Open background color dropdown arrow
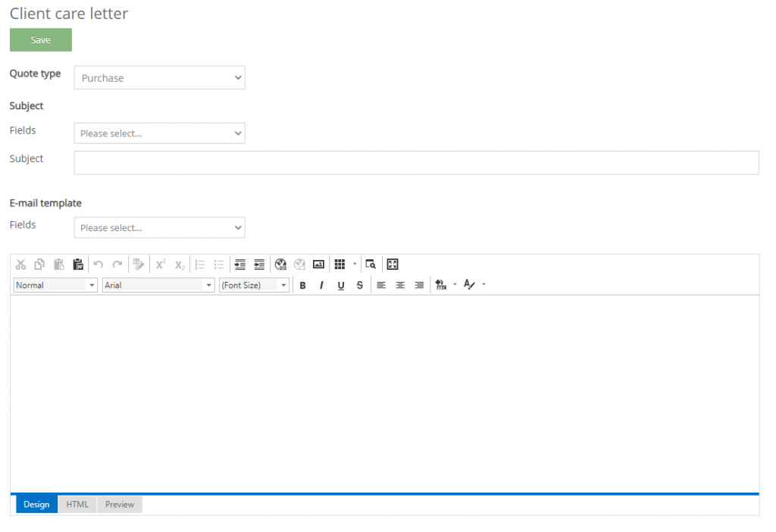776x532 pixels. tap(455, 284)
